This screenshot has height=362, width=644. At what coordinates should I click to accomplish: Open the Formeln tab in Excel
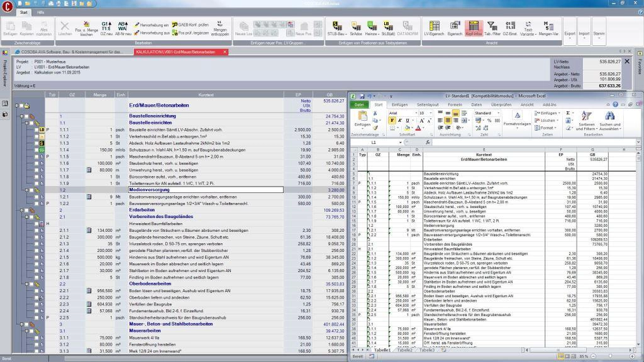point(455,104)
